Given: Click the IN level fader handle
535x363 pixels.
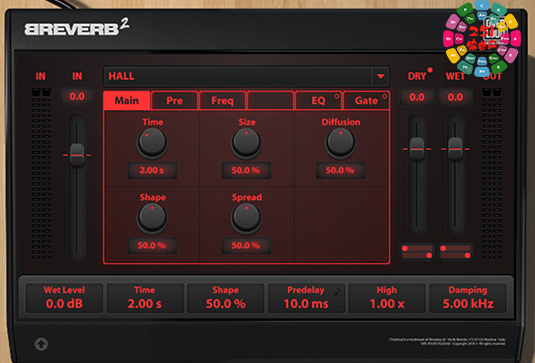Looking at the screenshot, I should coord(77,155).
